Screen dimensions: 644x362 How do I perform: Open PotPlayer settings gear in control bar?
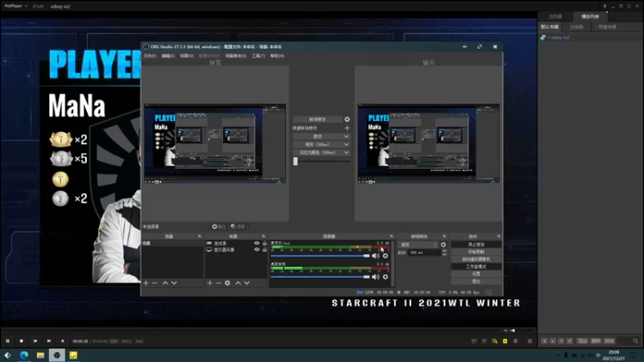coord(515,341)
